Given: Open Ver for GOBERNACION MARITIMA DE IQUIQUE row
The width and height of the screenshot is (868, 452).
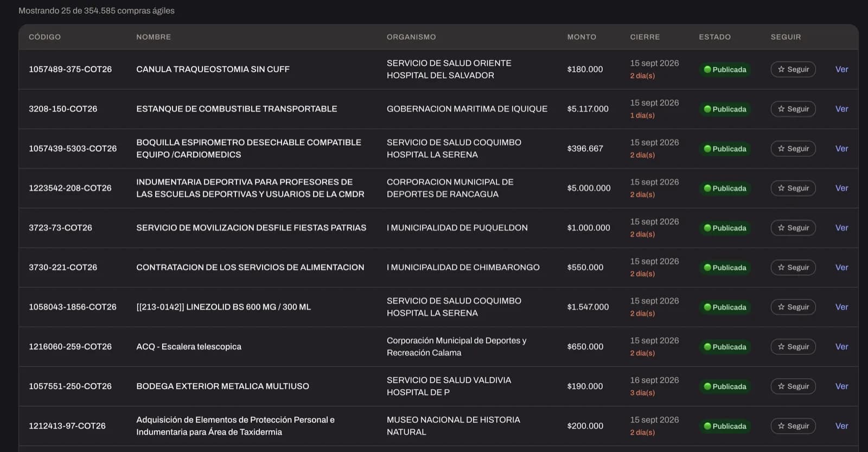Looking at the screenshot, I should [841, 109].
